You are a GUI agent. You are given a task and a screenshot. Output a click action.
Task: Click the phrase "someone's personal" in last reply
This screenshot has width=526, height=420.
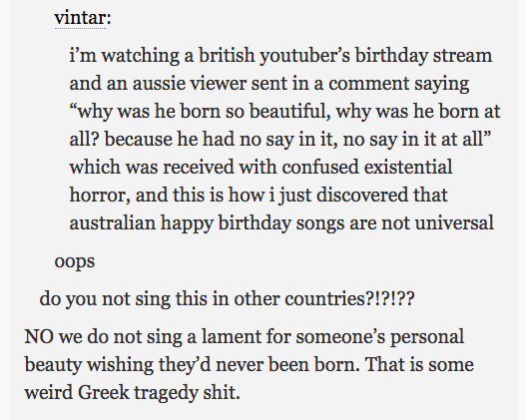click(x=380, y=337)
